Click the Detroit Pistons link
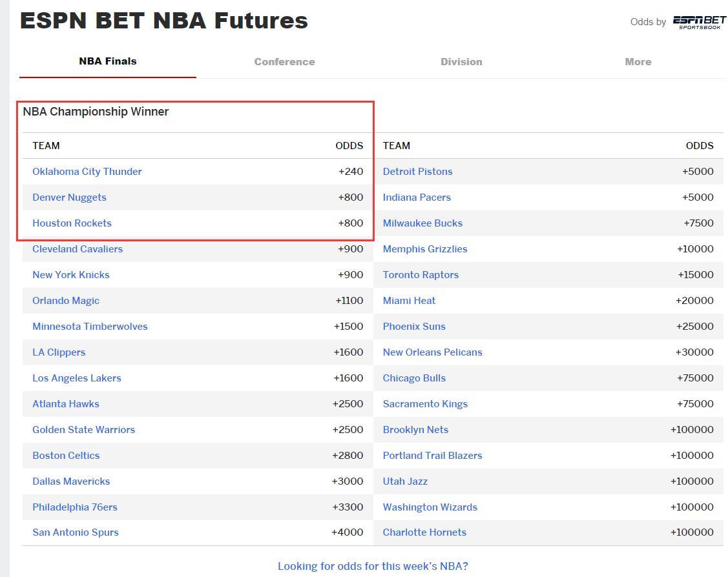Viewport: 728px width, 577px height. click(x=417, y=172)
